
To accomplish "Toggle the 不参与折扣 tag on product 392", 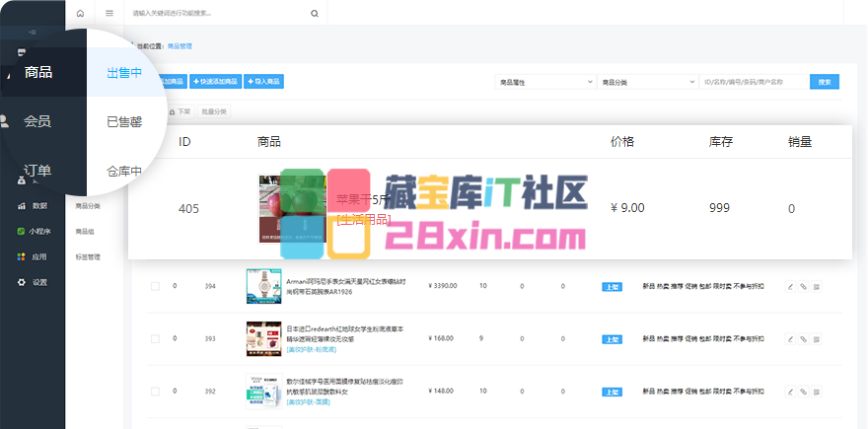I will pos(749,391).
